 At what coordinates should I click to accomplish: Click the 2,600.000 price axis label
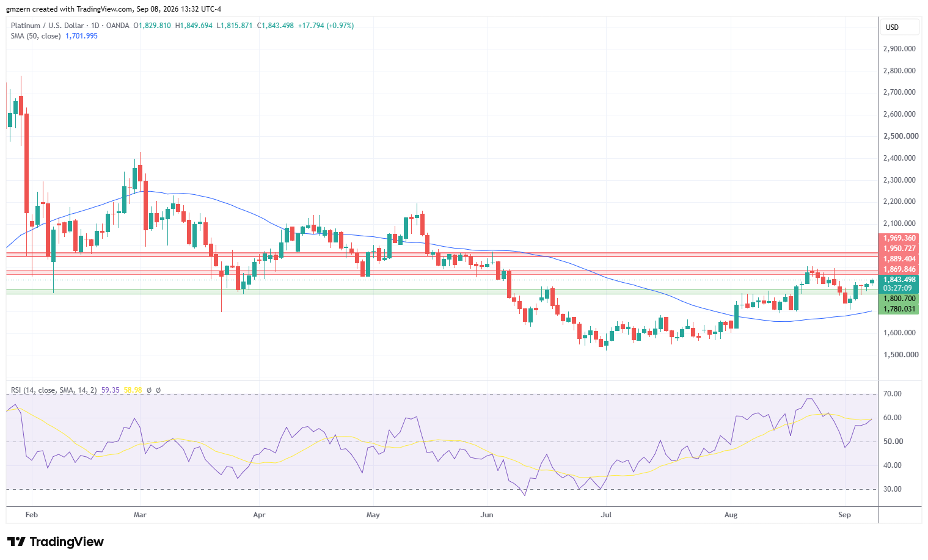point(899,114)
